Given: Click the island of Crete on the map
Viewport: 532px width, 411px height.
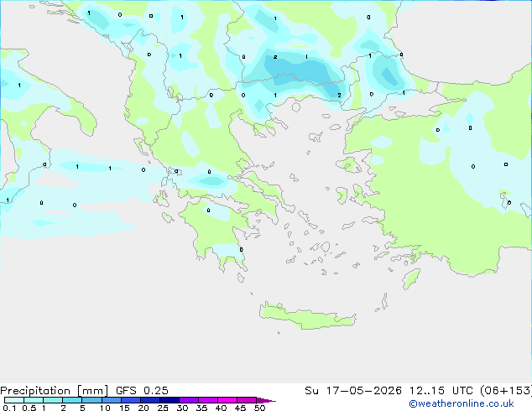Looking at the screenshot, I should [x=307, y=316].
